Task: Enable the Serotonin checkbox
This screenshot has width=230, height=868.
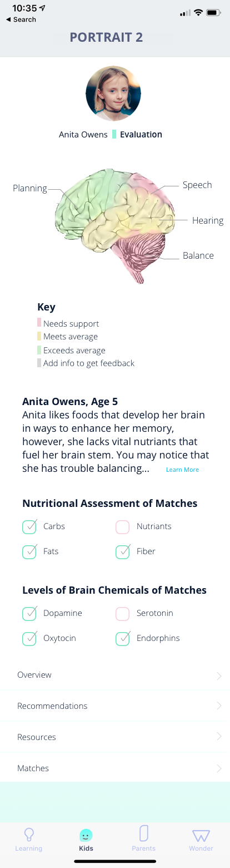Action: pos(123,614)
